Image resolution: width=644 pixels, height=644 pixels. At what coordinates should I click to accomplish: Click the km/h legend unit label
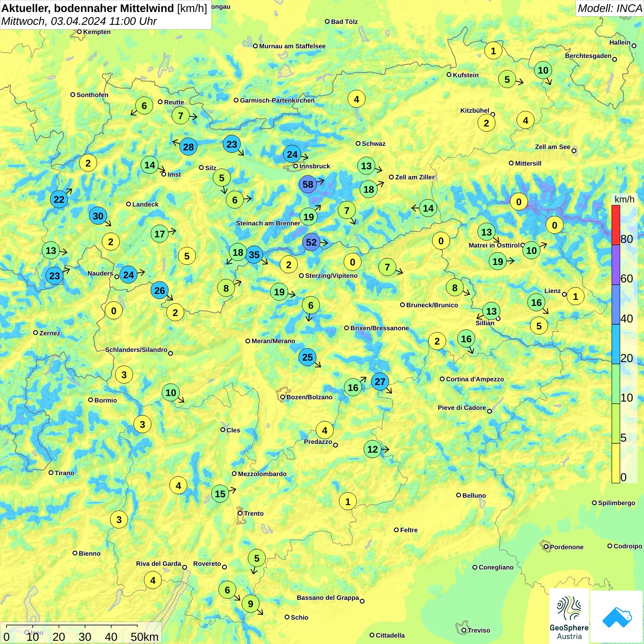point(624,199)
